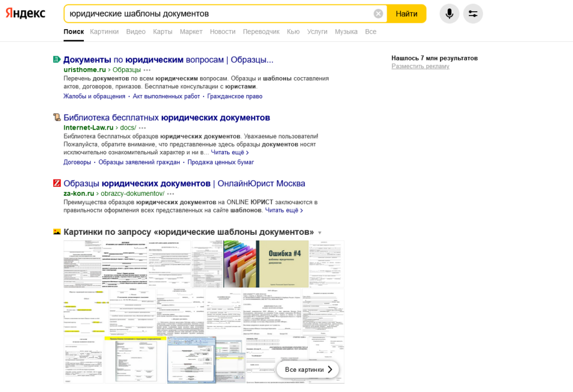The height and width of the screenshot is (392, 573).
Task: Open the yellow-highlighted document thumbnail
Action: click(86, 311)
